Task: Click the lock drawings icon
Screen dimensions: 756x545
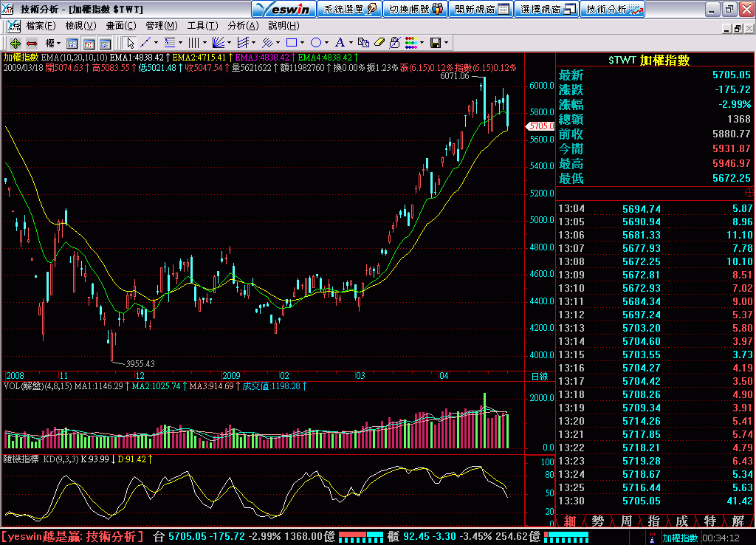Action: (395, 43)
